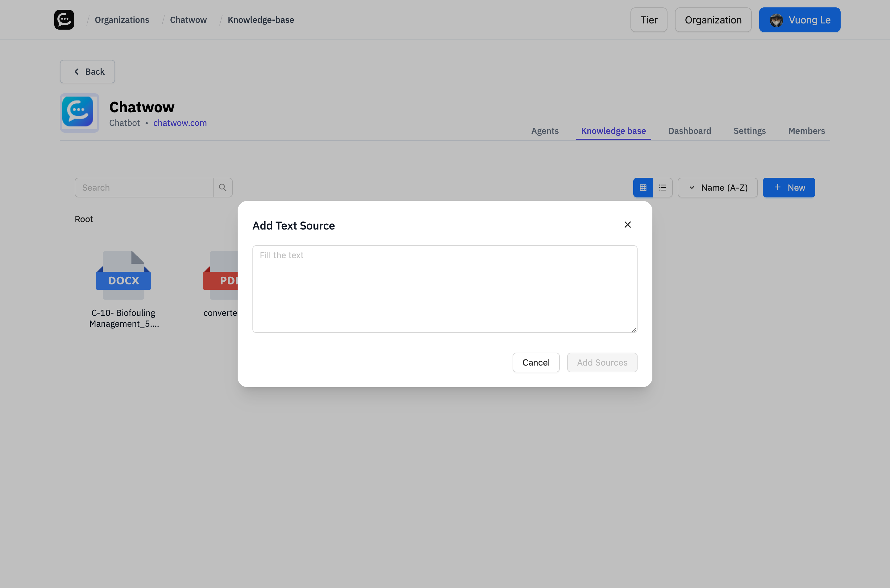Click the Vuong Le profile avatar

777,19
